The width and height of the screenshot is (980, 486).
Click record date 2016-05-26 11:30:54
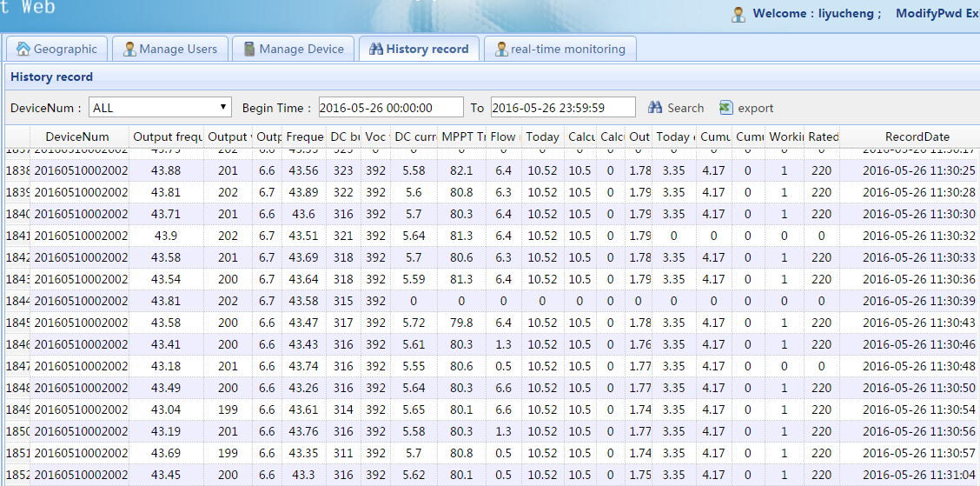click(919, 409)
